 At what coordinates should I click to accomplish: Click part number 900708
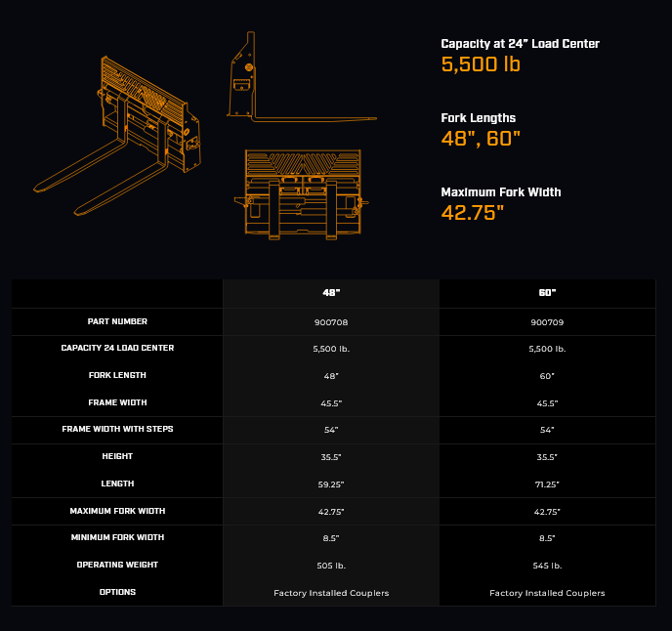pos(331,321)
